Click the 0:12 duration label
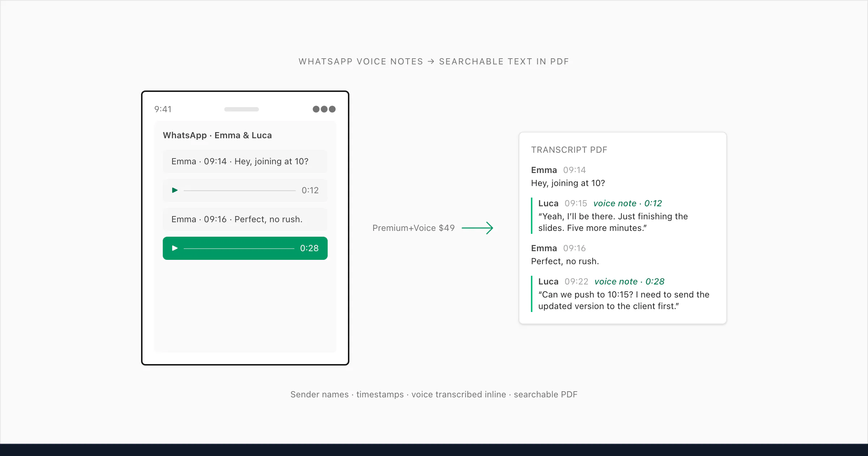Viewport: 868px width, 456px height. 310,190
